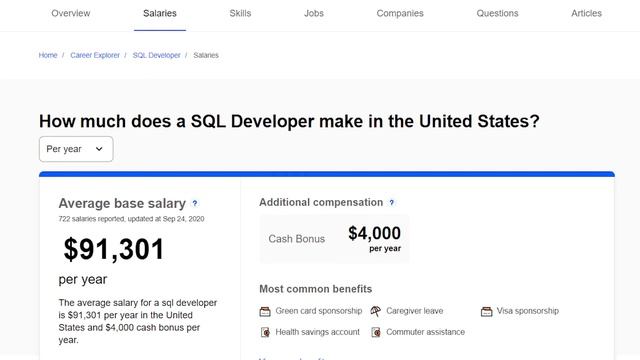The height and width of the screenshot is (360, 640).
Task: Expand the Per year pay period dropdown
Action: (76, 149)
